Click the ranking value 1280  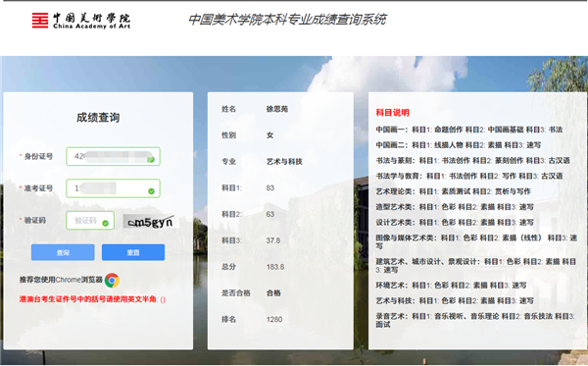pyautogui.click(x=274, y=320)
